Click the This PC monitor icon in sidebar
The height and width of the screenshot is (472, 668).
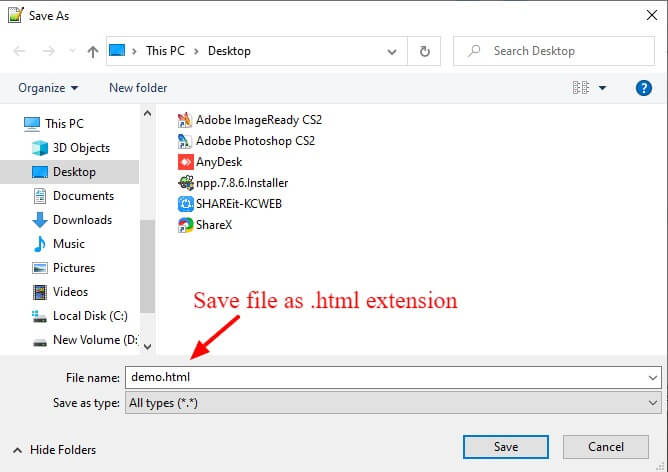[32, 124]
